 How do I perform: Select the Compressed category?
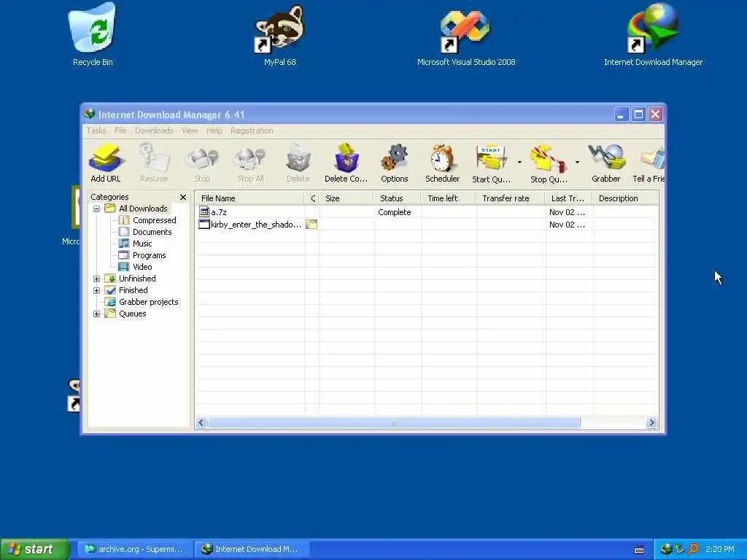pyautogui.click(x=155, y=220)
